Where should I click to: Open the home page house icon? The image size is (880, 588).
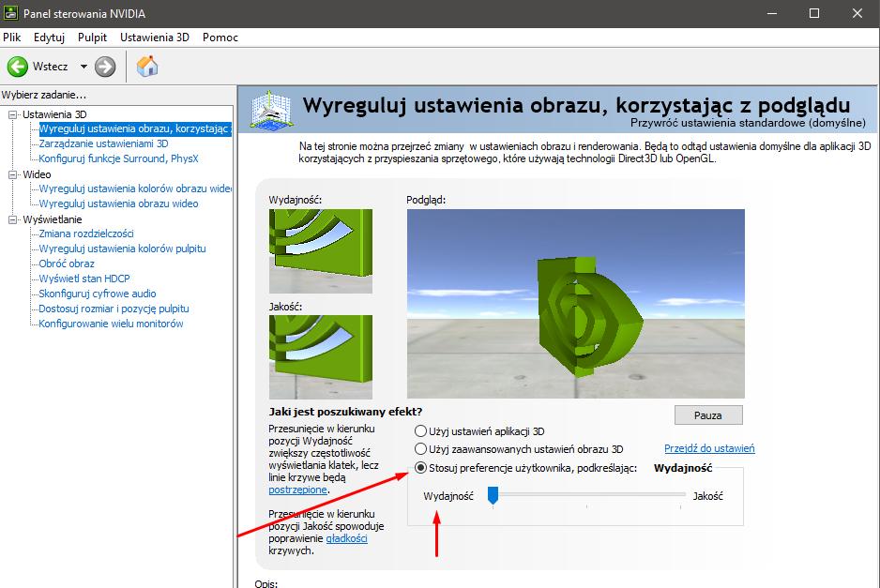(147, 67)
